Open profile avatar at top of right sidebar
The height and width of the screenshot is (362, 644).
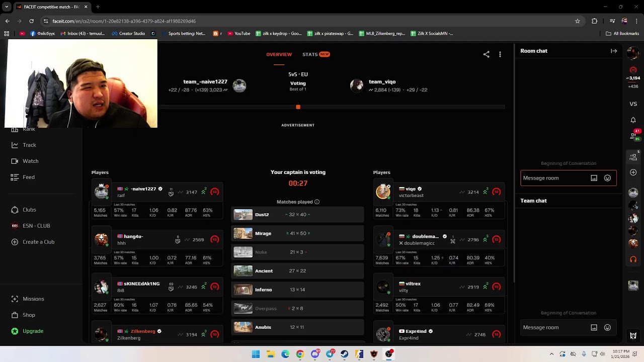coord(633,52)
